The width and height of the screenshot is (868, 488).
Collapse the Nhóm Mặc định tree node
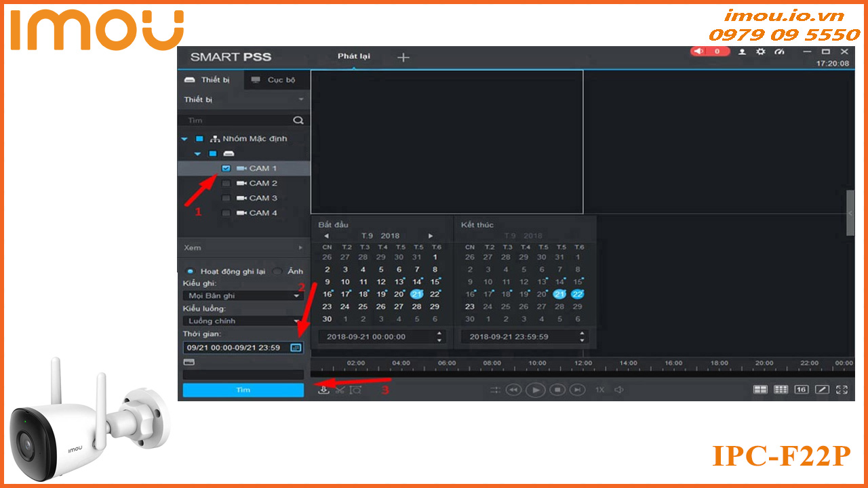pos(184,139)
